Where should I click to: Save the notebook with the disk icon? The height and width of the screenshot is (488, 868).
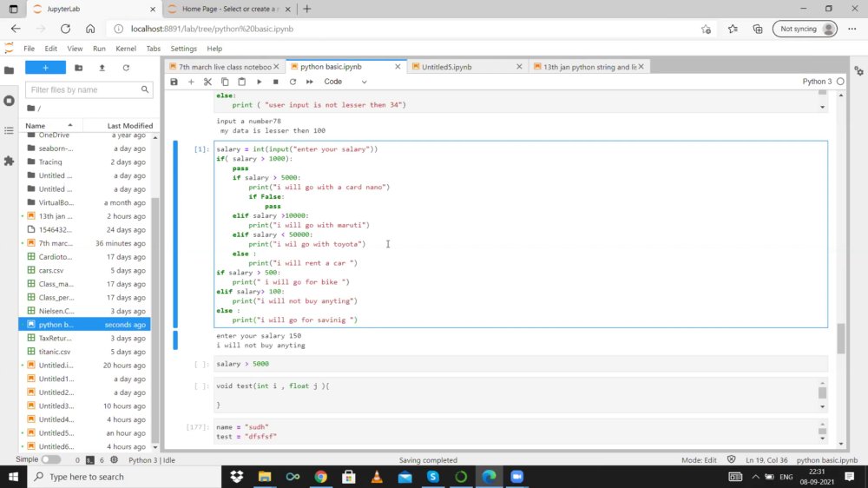click(x=174, y=82)
